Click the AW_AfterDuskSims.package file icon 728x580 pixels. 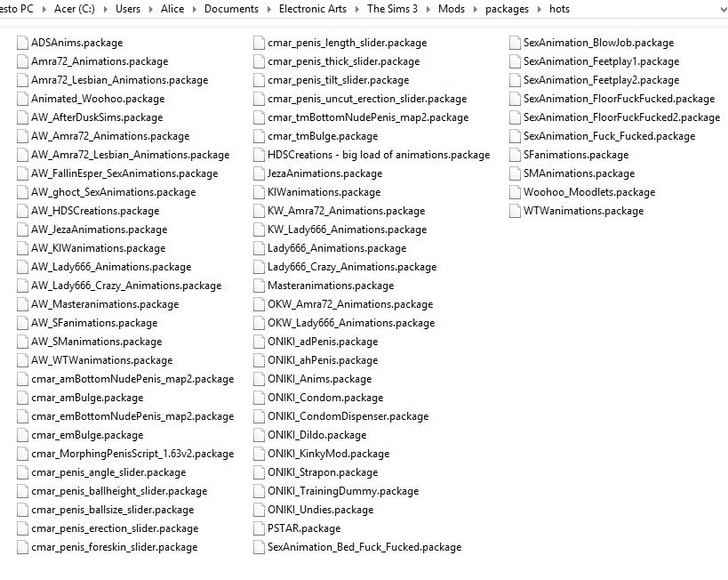click(x=22, y=117)
